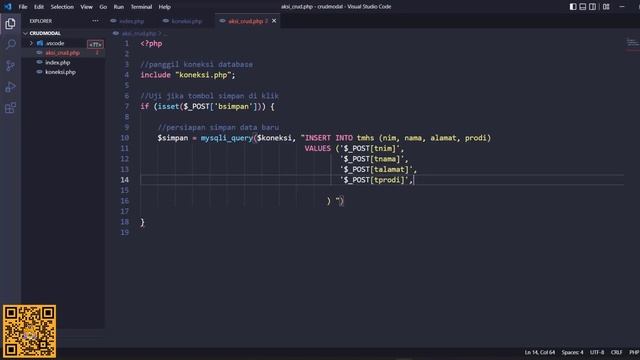
Task: Toggle the secondary side bar layout
Action: tap(593, 7)
